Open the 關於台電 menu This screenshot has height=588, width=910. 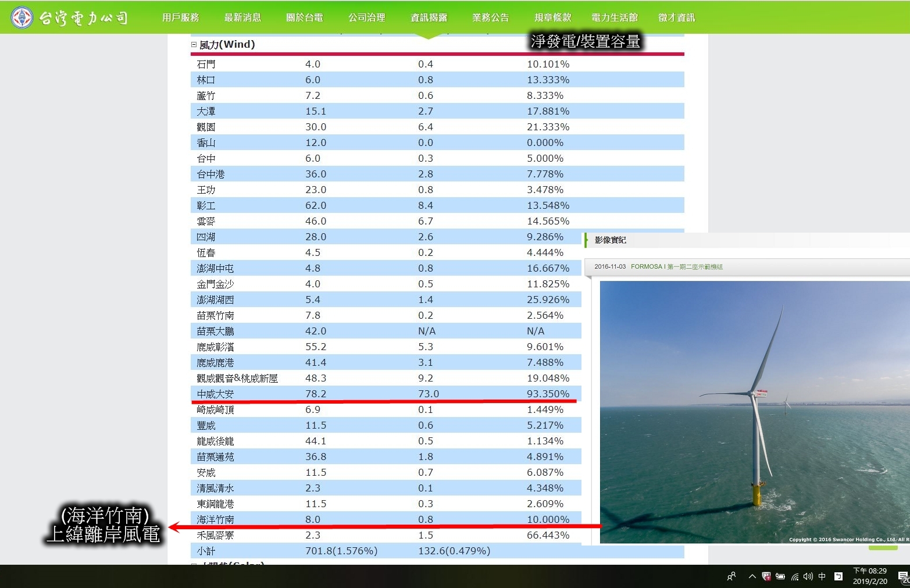point(305,17)
